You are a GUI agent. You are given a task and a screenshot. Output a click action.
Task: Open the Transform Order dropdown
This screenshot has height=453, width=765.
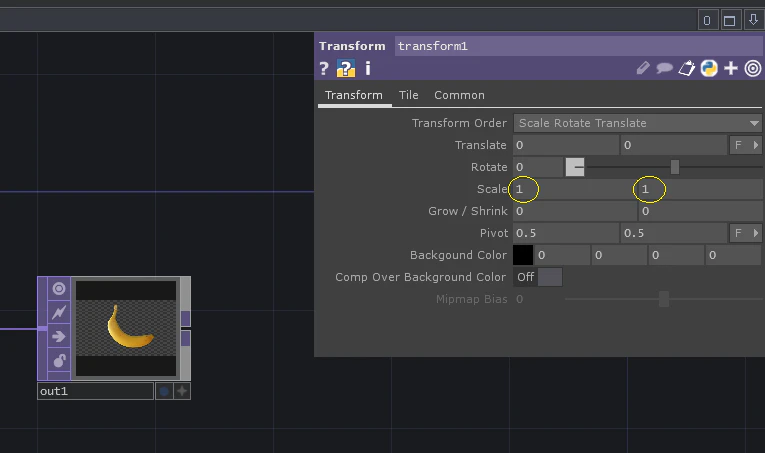[x=638, y=123]
